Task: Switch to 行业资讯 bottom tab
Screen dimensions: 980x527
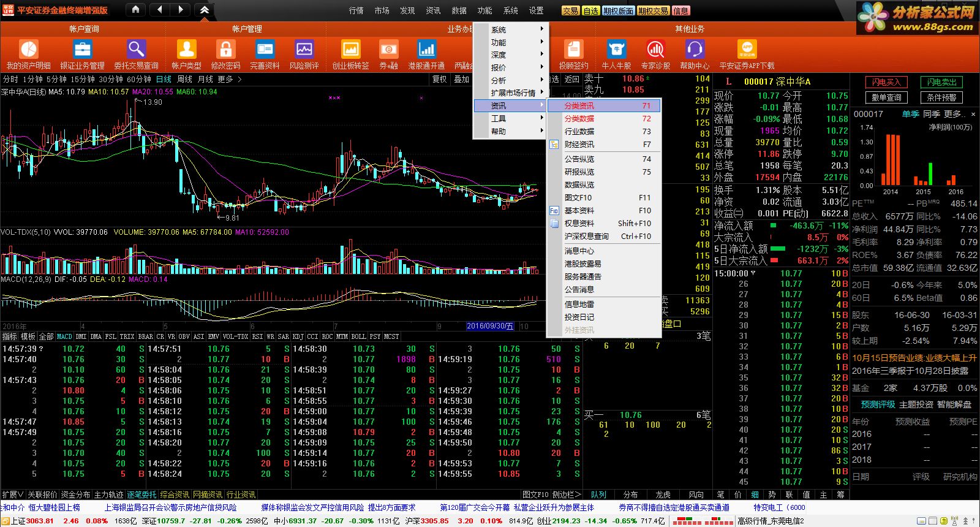Action: coord(241,495)
